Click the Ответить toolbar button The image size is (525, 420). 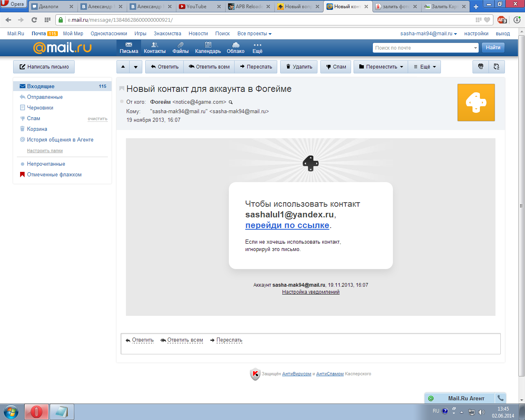(164, 67)
